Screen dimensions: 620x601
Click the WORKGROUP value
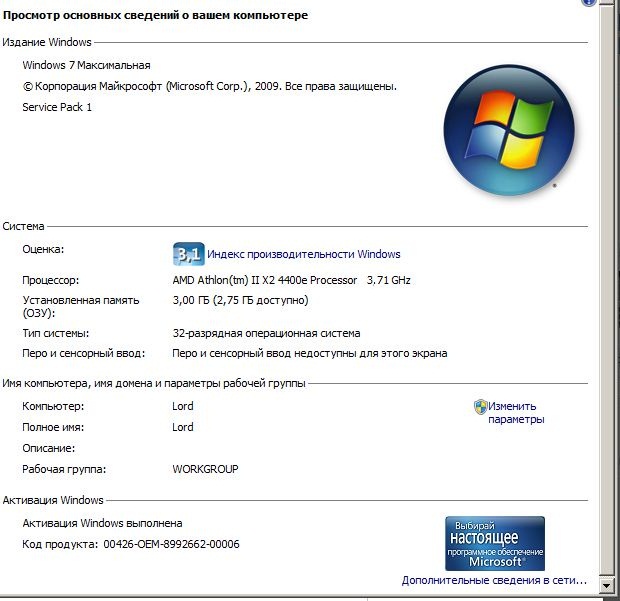(205, 469)
